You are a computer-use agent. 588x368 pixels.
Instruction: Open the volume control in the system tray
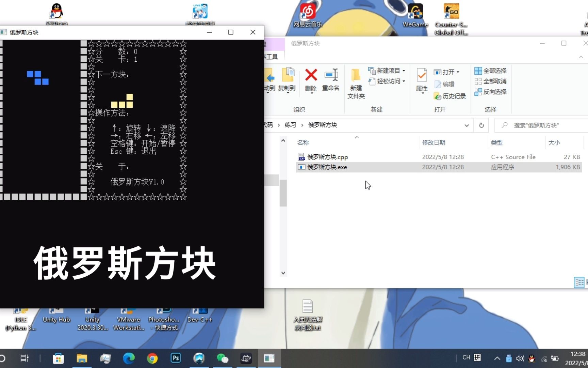point(520,358)
